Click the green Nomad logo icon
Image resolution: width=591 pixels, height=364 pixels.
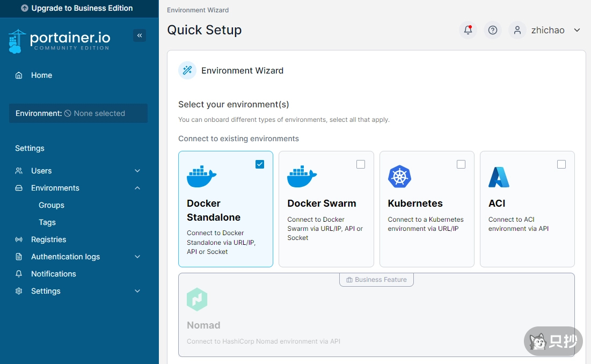click(x=197, y=300)
